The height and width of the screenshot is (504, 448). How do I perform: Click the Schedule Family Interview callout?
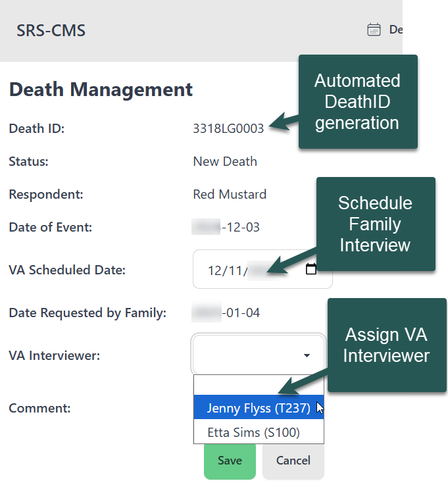[x=375, y=224]
